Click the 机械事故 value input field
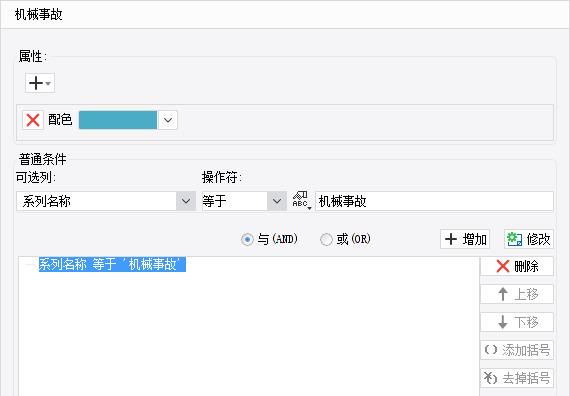The image size is (570, 396). click(x=434, y=201)
